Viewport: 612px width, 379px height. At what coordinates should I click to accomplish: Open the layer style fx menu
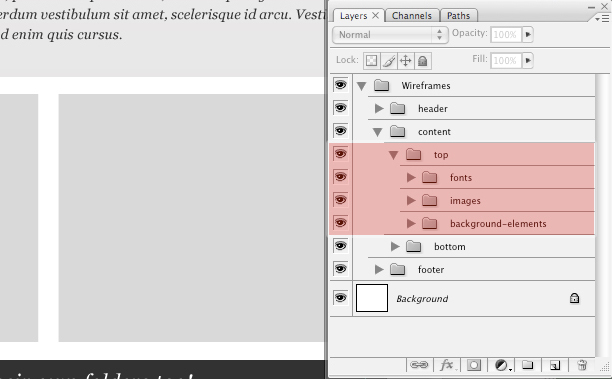pos(447,365)
